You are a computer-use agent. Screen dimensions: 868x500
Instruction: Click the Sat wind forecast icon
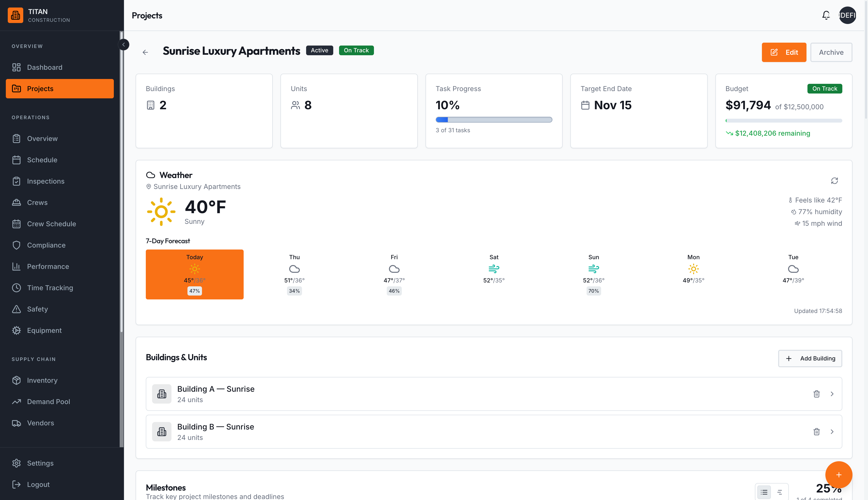[494, 269]
